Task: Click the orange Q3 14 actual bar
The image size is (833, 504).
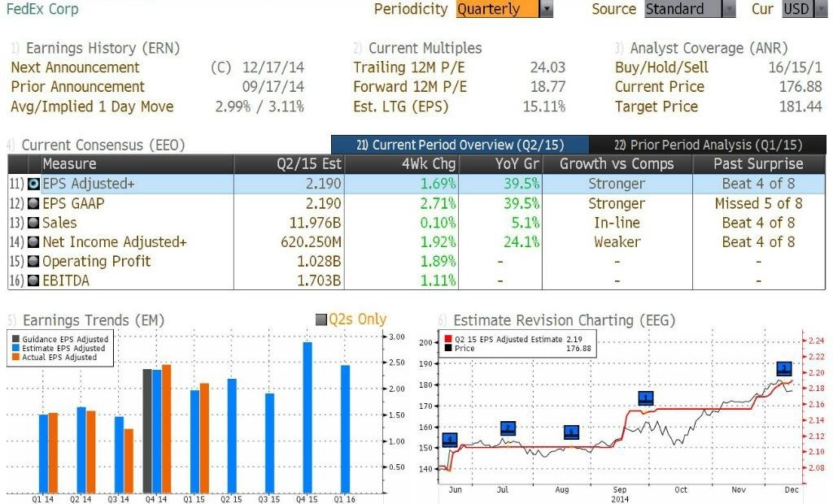Action: point(129,461)
